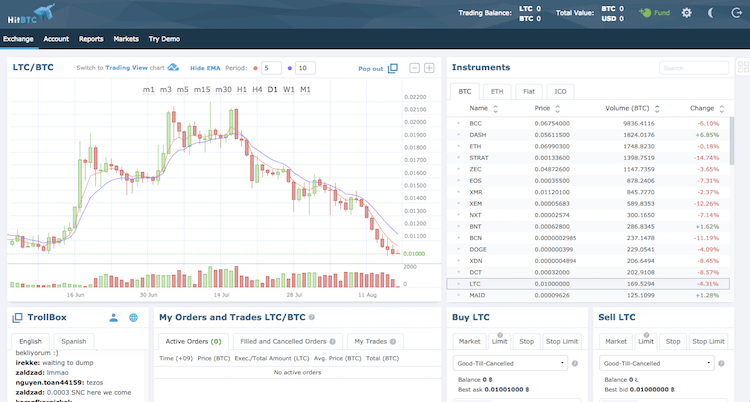The image size is (750, 402).
Task: Favorite the STRAT instrument star
Action: [x=458, y=158]
